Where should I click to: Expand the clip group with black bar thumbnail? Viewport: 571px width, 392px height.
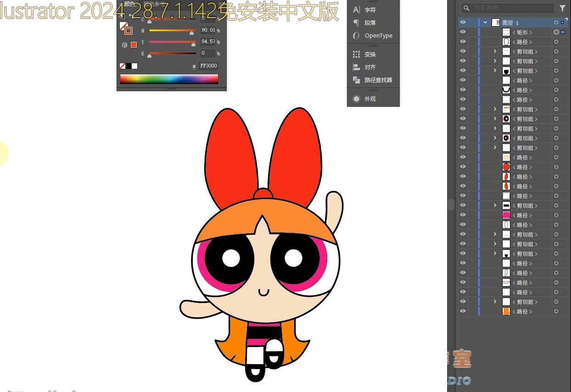coord(495,205)
